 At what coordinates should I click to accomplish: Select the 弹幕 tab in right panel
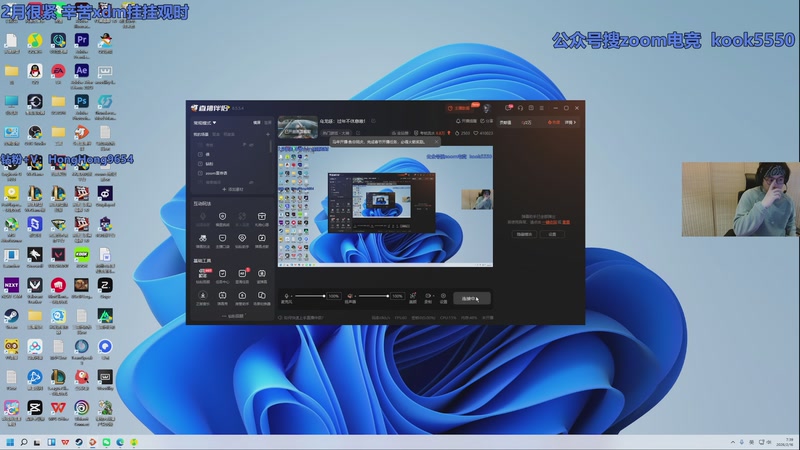507,122
